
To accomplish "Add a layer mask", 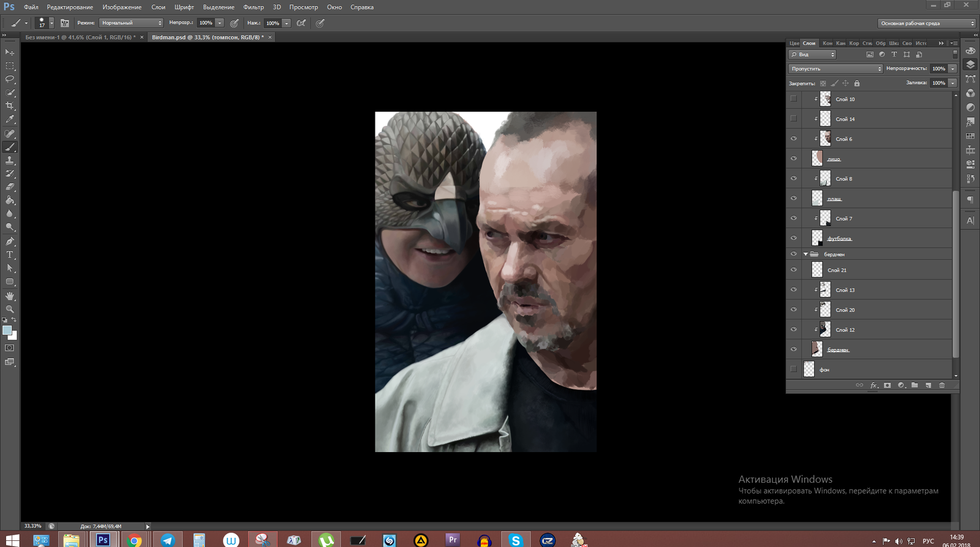I will 888,385.
